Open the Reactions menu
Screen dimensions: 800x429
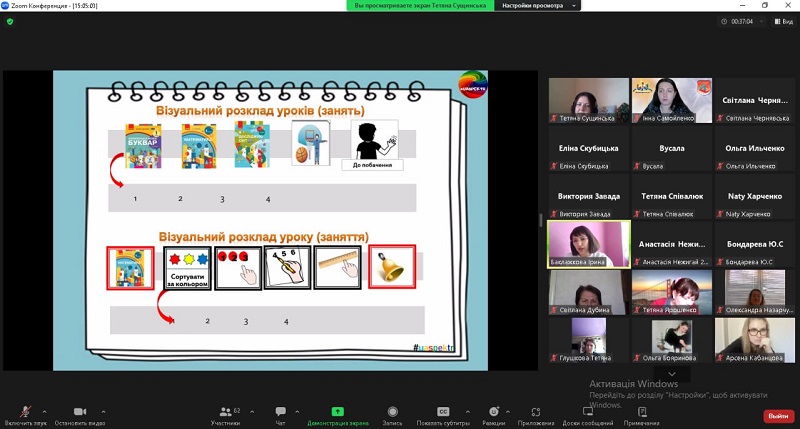click(493, 411)
